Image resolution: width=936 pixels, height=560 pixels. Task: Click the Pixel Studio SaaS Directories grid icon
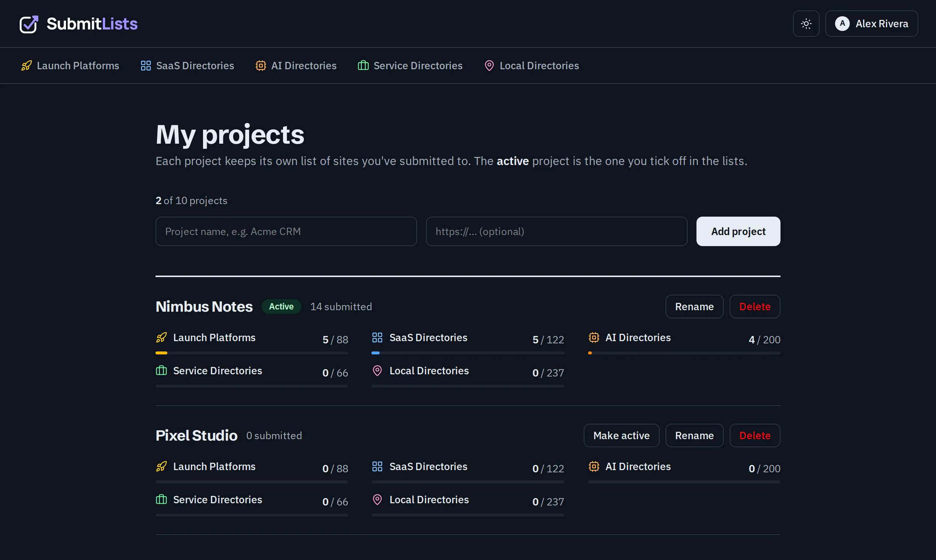377,466
